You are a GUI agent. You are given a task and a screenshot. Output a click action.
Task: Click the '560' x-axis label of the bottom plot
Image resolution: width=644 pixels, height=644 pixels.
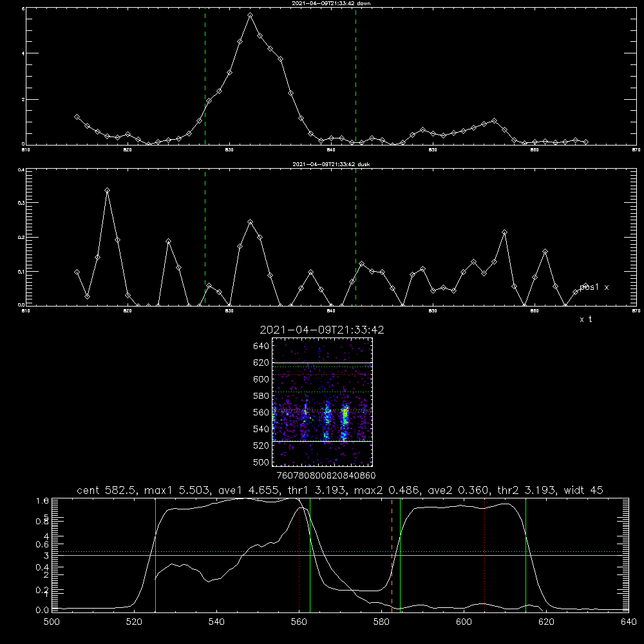pyautogui.click(x=299, y=622)
